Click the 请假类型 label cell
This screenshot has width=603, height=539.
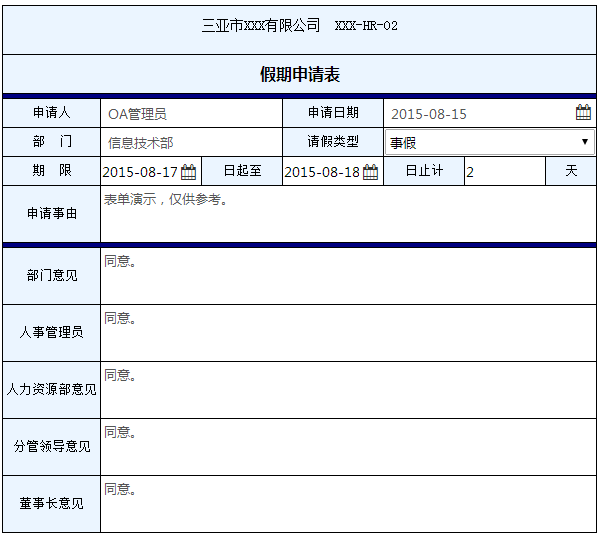tap(333, 142)
